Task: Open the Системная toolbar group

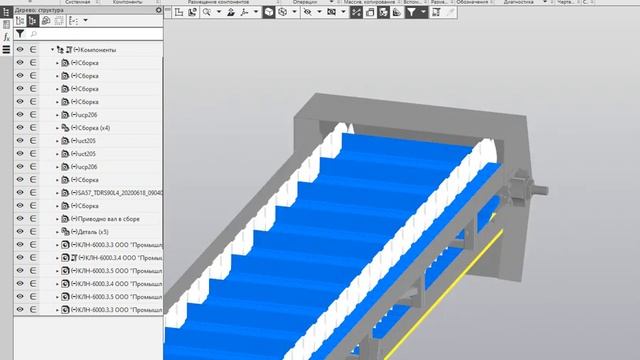Action: (x=77, y=2)
